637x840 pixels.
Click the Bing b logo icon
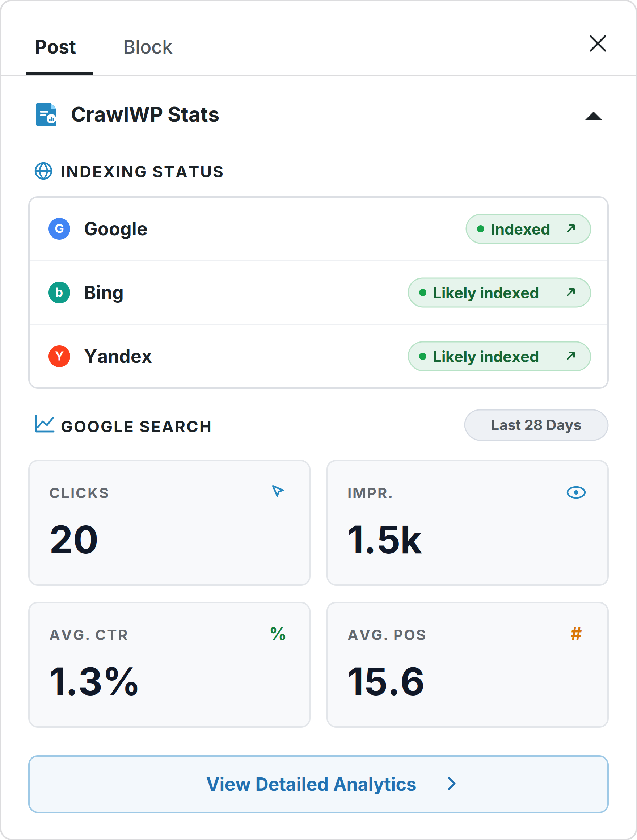click(59, 293)
